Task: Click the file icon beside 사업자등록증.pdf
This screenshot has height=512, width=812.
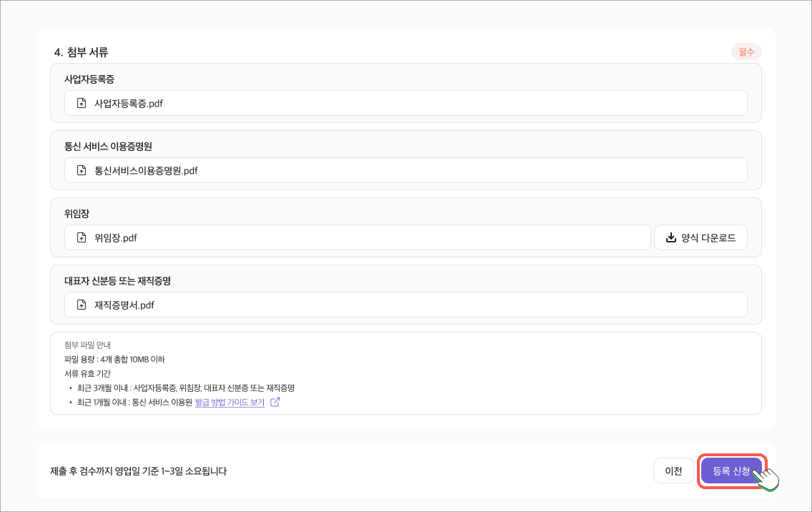Action: 81,103
